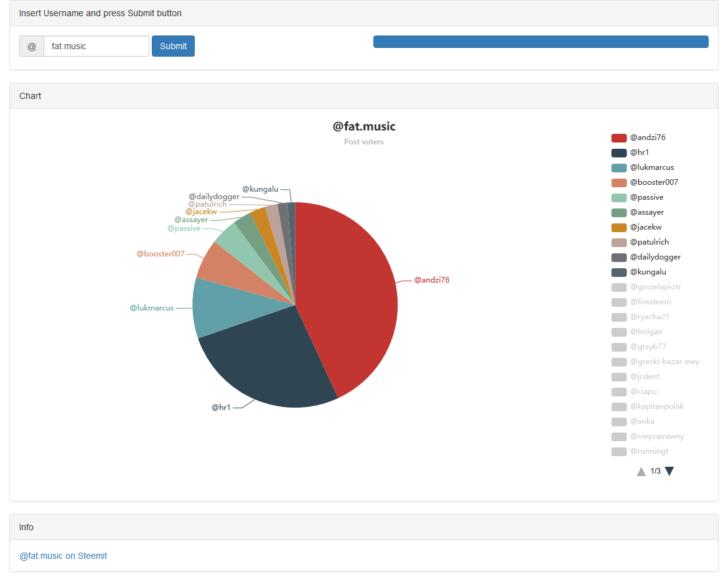The image size is (728, 580).
Task: Click the @ icon beside the username field
Action: 31,46
